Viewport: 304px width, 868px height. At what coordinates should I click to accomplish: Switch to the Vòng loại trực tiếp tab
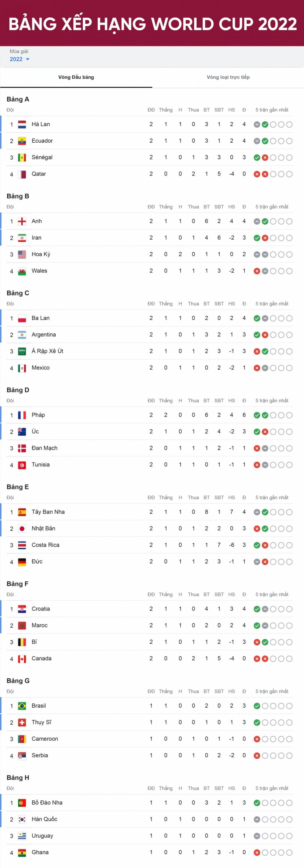pos(228,77)
